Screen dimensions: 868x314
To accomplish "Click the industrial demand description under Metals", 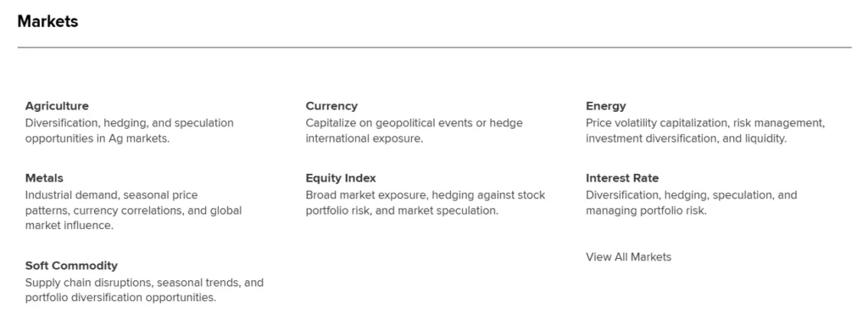I will pyautogui.click(x=133, y=210).
